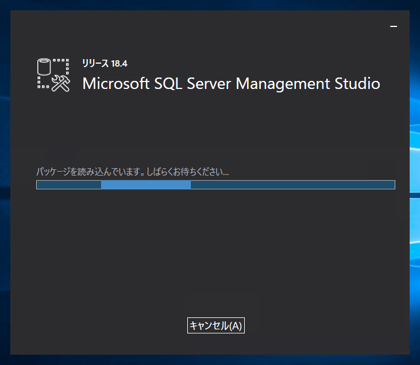
Task: Click the キャンセル(A) cancel button
Action: pyautogui.click(x=216, y=325)
